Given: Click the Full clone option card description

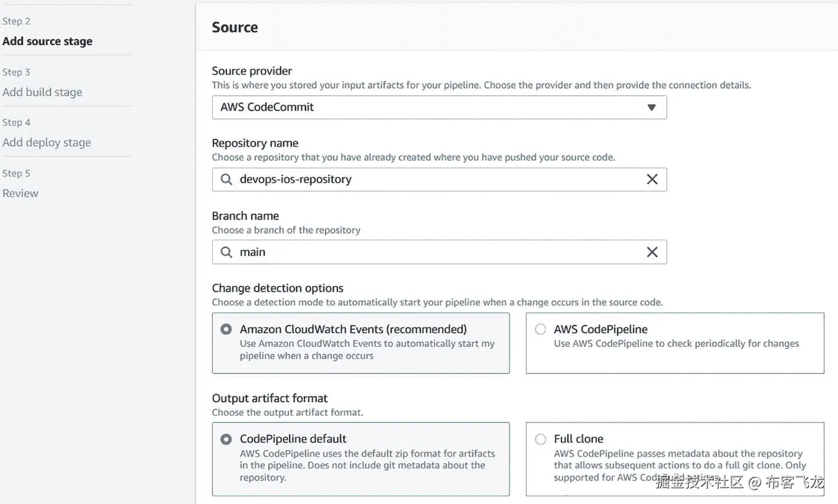Looking at the screenshot, I should pos(678,460).
